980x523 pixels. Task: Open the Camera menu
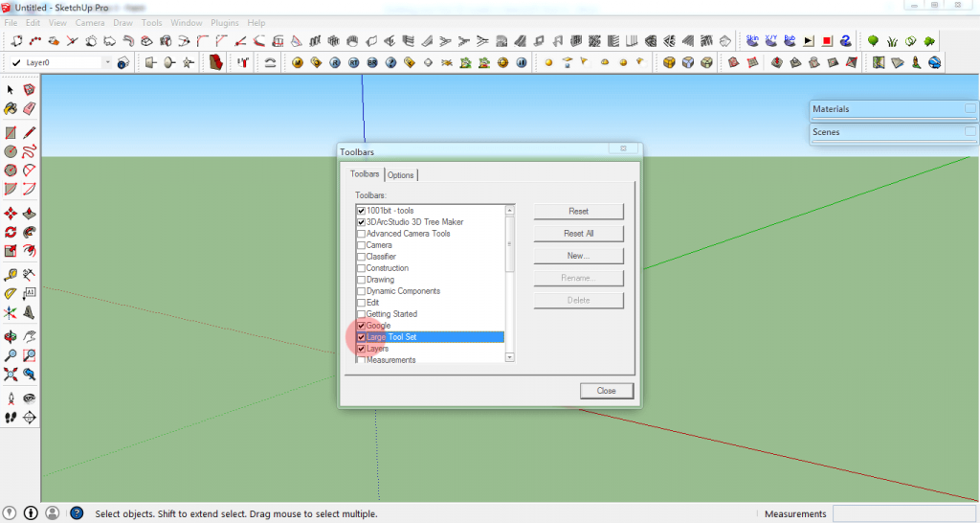(90, 23)
